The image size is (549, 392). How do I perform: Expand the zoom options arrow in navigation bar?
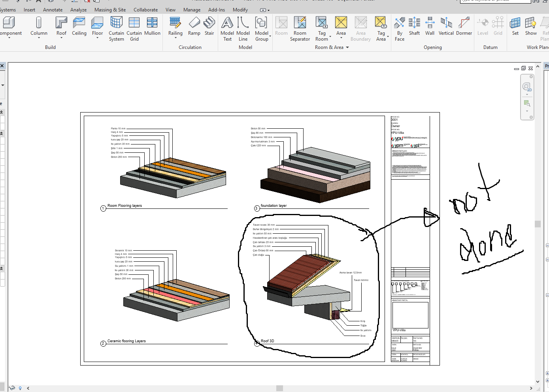(527, 111)
